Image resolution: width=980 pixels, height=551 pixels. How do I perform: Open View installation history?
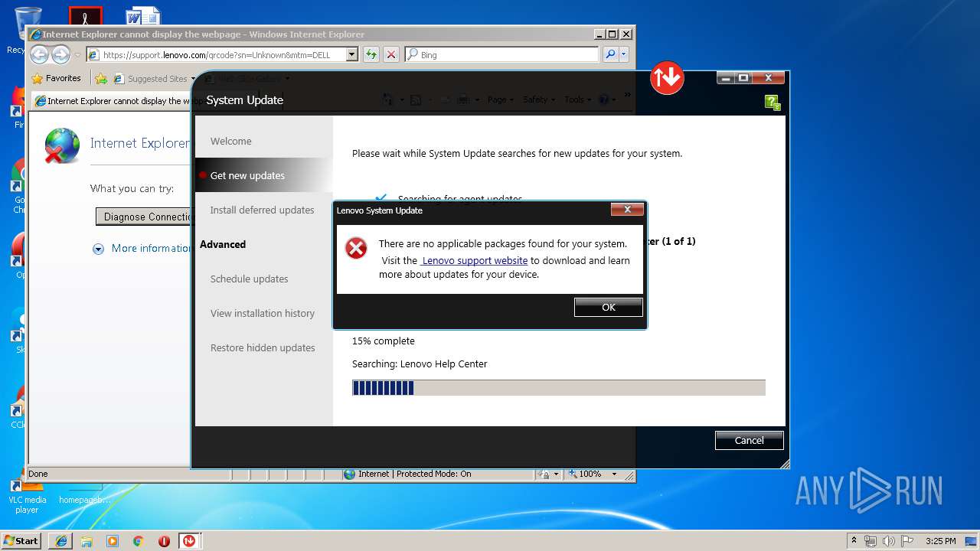click(x=262, y=313)
